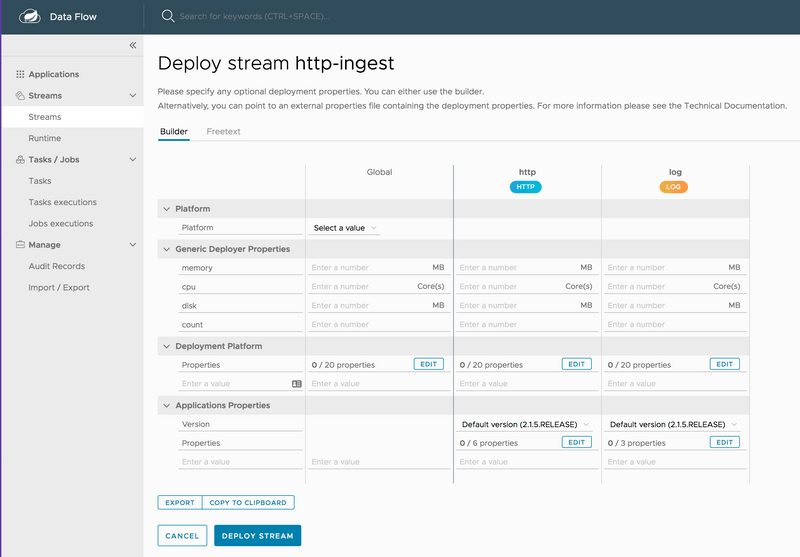
Task: Collapse the Platform section
Action: [x=166, y=209]
